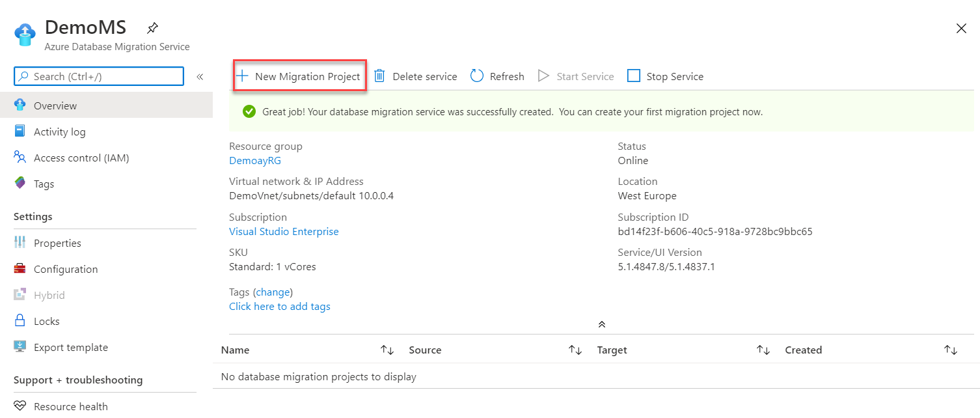
Task: Sort projects by Name column arrows
Action: tap(387, 350)
